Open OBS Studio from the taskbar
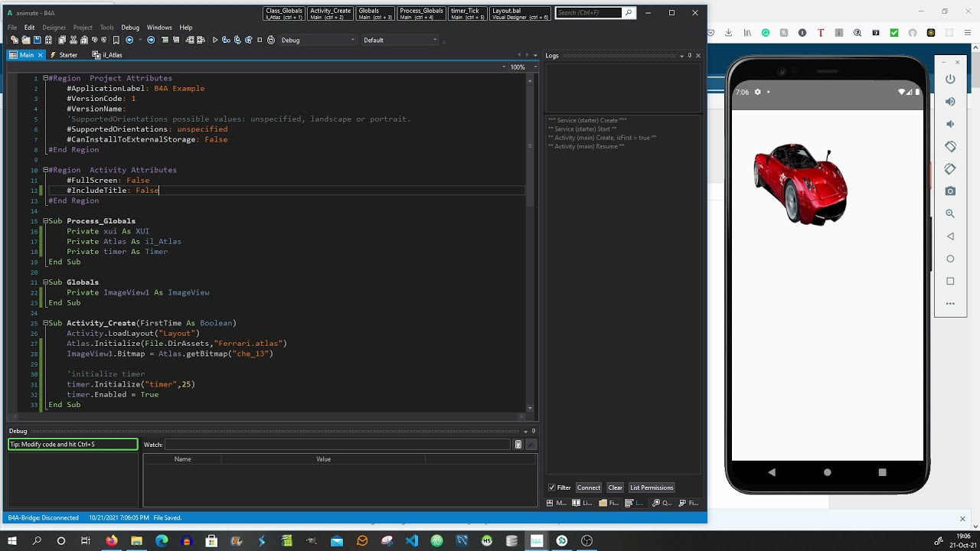The height and width of the screenshot is (551, 980). coord(586,540)
